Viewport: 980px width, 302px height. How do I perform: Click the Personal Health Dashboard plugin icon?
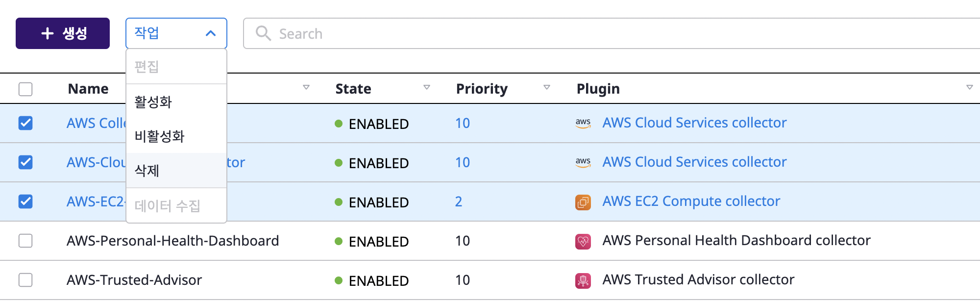point(583,241)
